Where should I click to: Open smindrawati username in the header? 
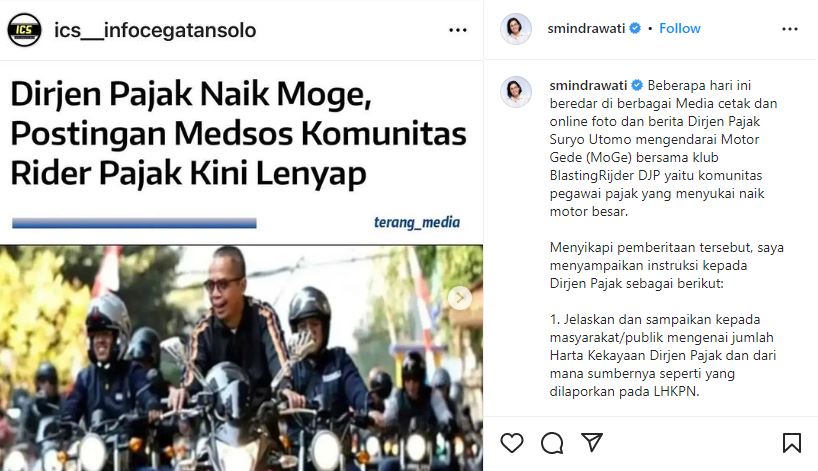click(x=586, y=28)
